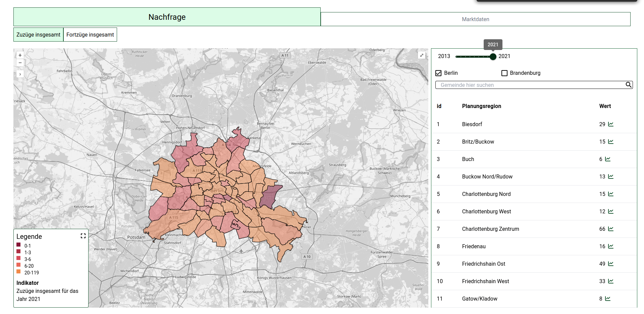The width and height of the screenshot is (644, 314).
Task: Uncheck the Berlin checkbox
Action: coord(438,73)
